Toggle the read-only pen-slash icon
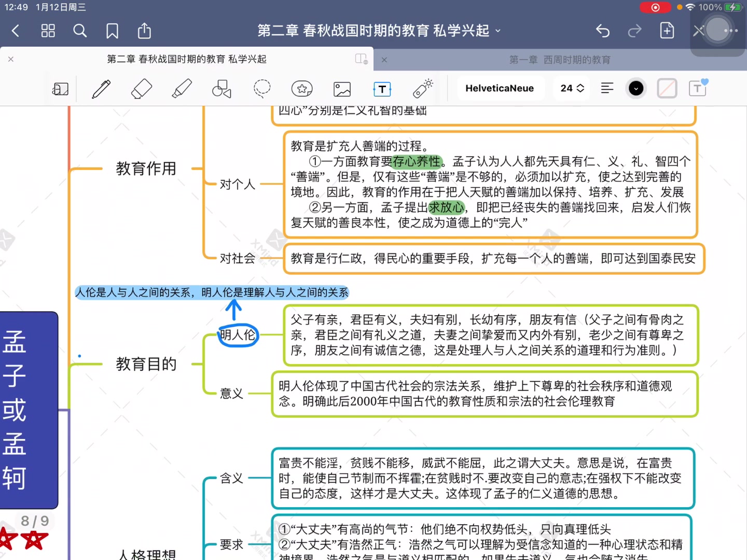The image size is (747, 560). click(x=699, y=31)
